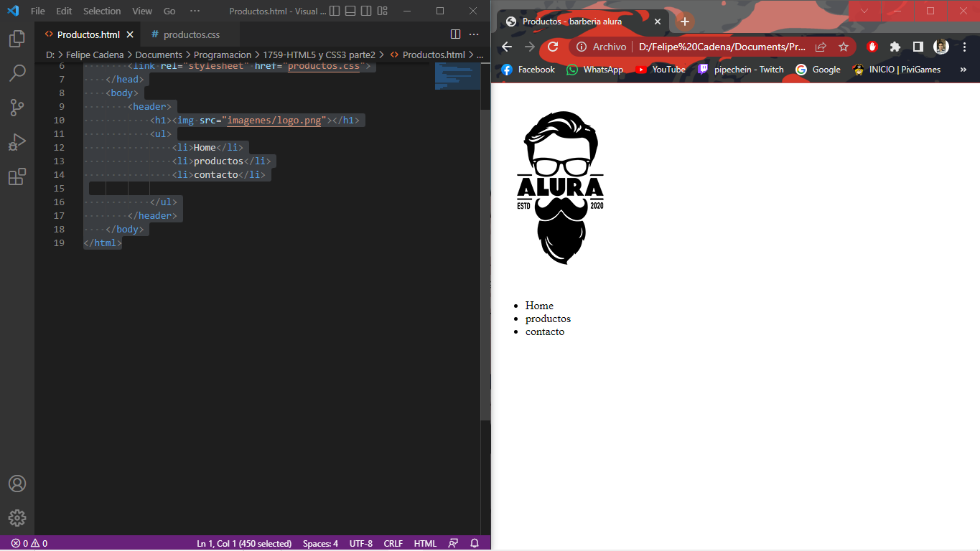Open the red adblock extension icon
Image resolution: width=980 pixels, height=551 pixels.
pos(872,47)
